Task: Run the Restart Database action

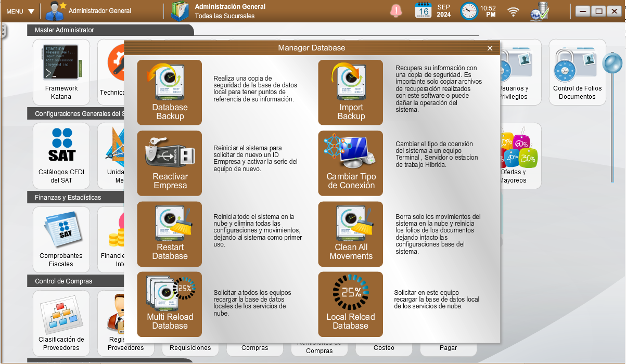Action: (169, 234)
